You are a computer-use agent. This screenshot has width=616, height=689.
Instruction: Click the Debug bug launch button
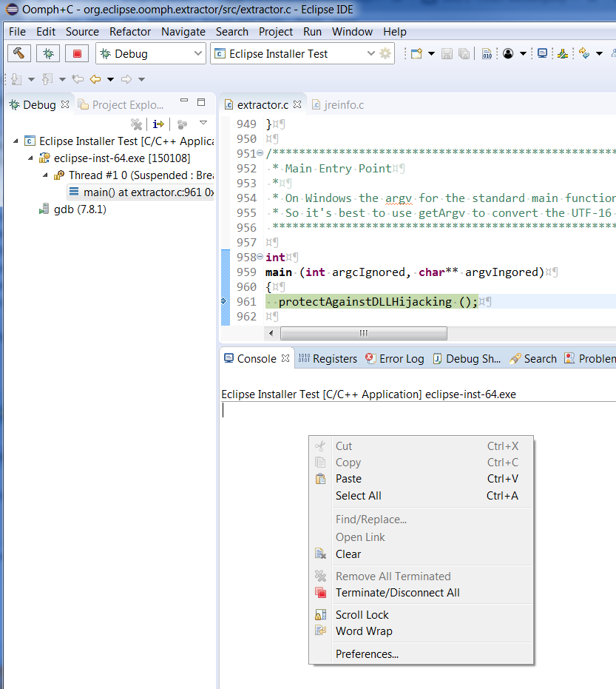48,54
